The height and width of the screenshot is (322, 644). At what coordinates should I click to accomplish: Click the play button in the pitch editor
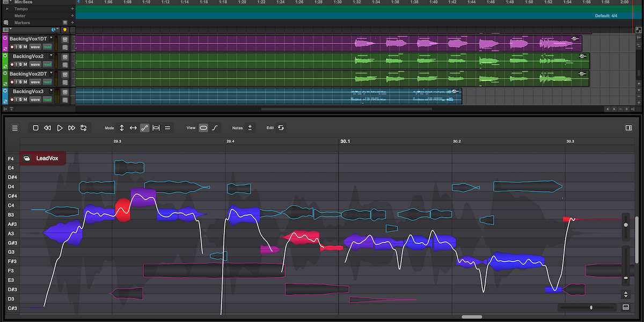tap(60, 128)
